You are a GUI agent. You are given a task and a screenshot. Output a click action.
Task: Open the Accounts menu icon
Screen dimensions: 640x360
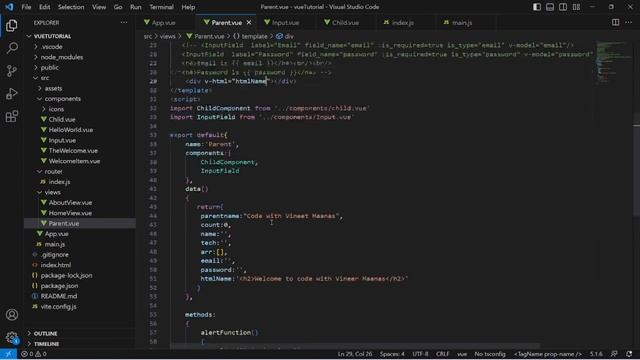(x=12, y=315)
